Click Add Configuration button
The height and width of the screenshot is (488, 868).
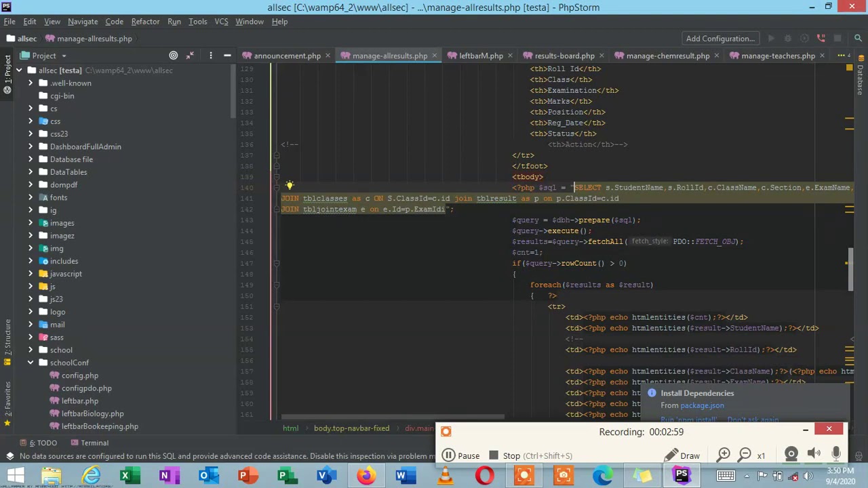click(719, 39)
